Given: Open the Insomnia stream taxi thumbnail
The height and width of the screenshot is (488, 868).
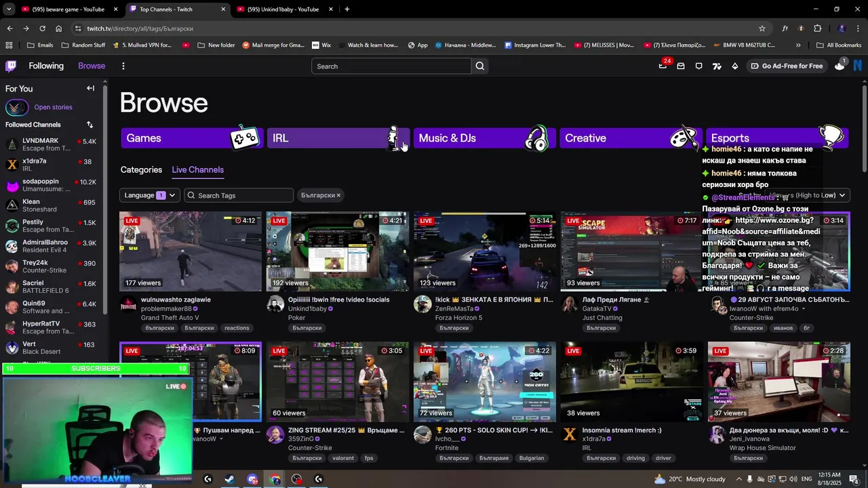Looking at the screenshot, I should pos(632,382).
